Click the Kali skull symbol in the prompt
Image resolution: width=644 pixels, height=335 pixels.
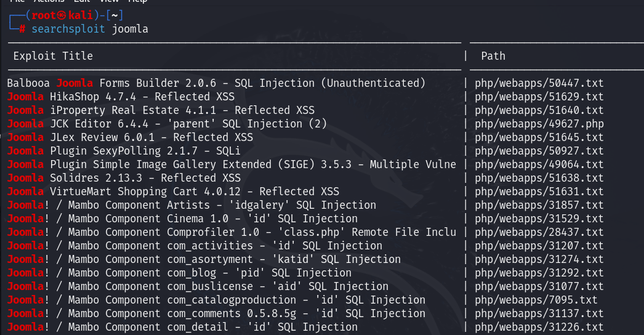pos(62,15)
